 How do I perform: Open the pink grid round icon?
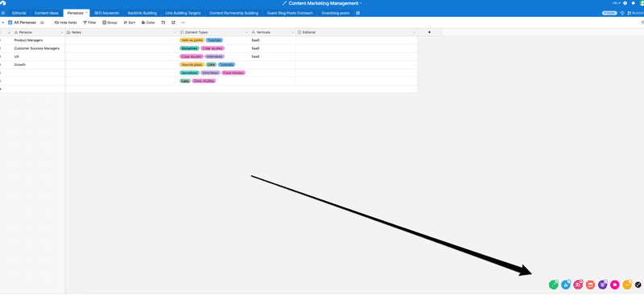point(578,285)
